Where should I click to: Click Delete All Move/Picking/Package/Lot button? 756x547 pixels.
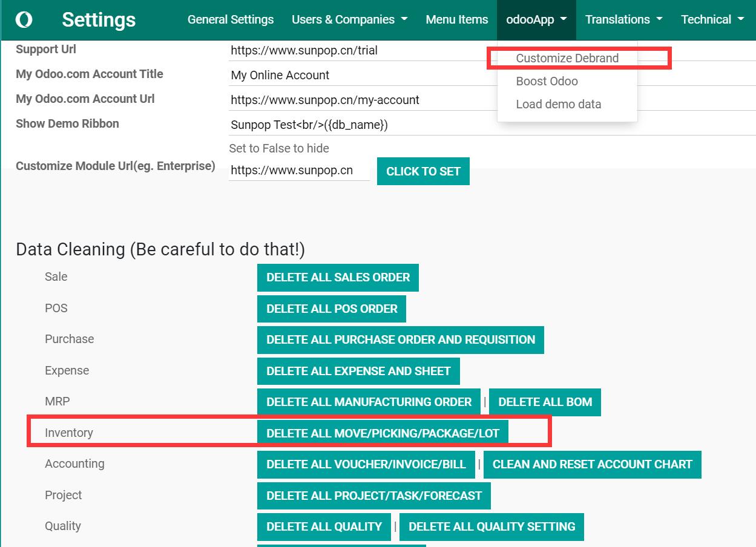pos(383,433)
